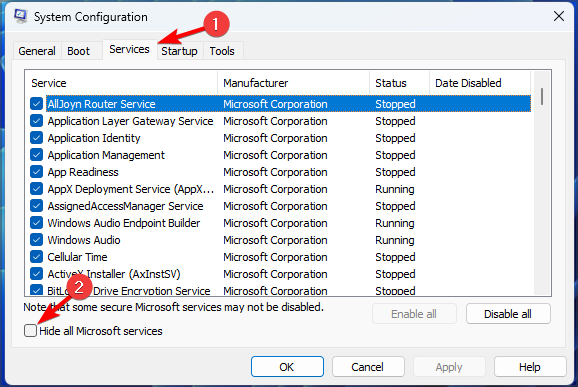The height and width of the screenshot is (387, 578).
Task: Select the Windows Audio row text
Action: click(x=84, y=240)
